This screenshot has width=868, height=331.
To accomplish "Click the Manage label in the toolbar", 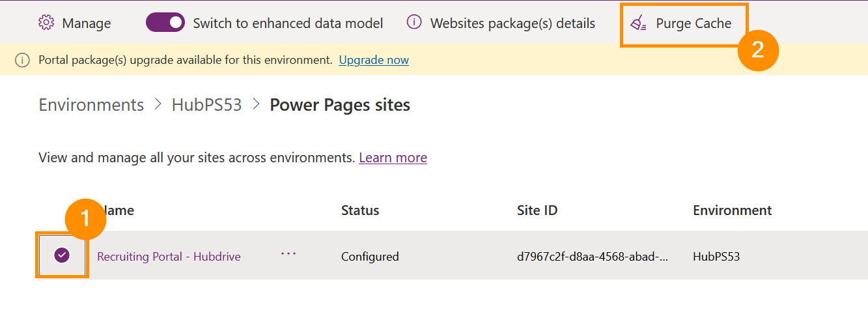I will [x=87, y=23].
